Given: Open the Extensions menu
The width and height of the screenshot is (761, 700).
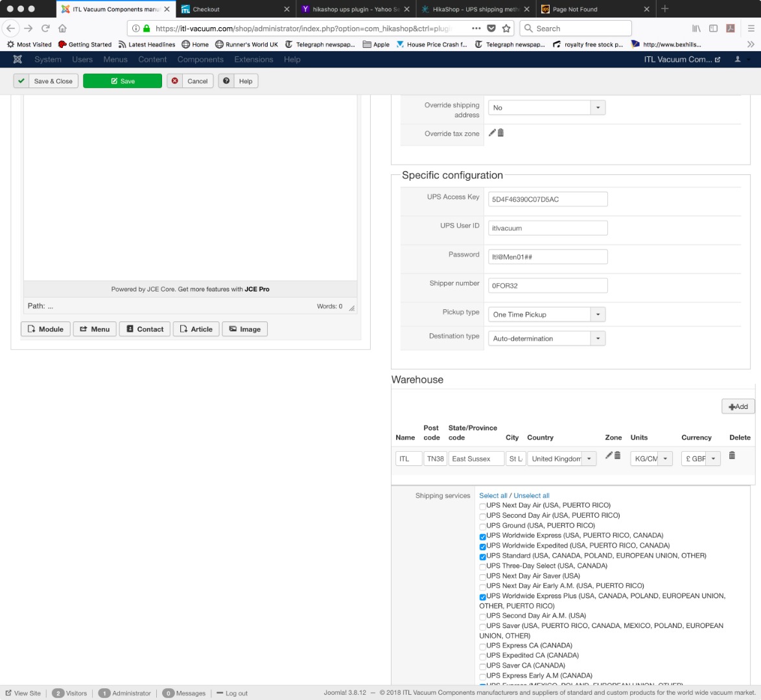Looking at the screenshot, I should 253,59.
